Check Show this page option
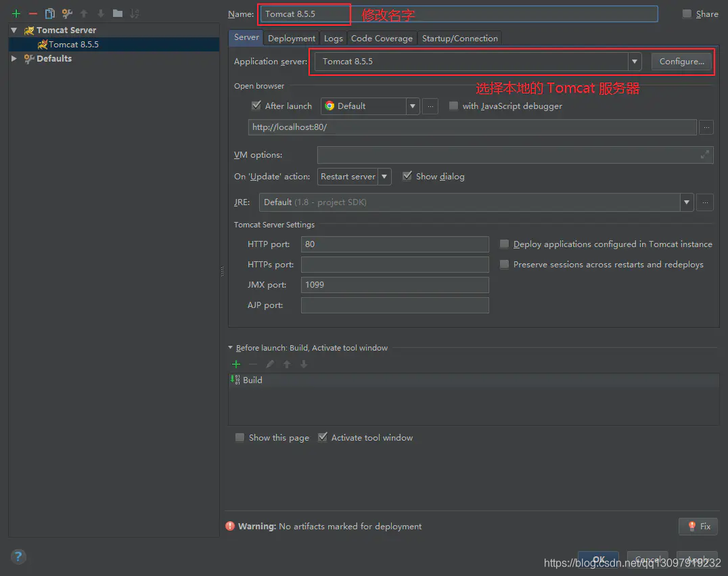 tap(240, 437)
